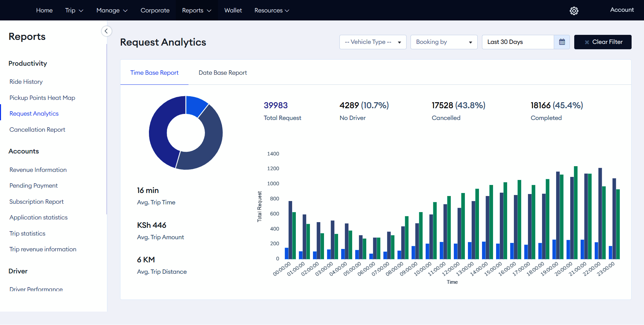Open the Manage navigation menu
This screenshot has width=644, height=325.
pyautogui.click(x=112, y=10)
